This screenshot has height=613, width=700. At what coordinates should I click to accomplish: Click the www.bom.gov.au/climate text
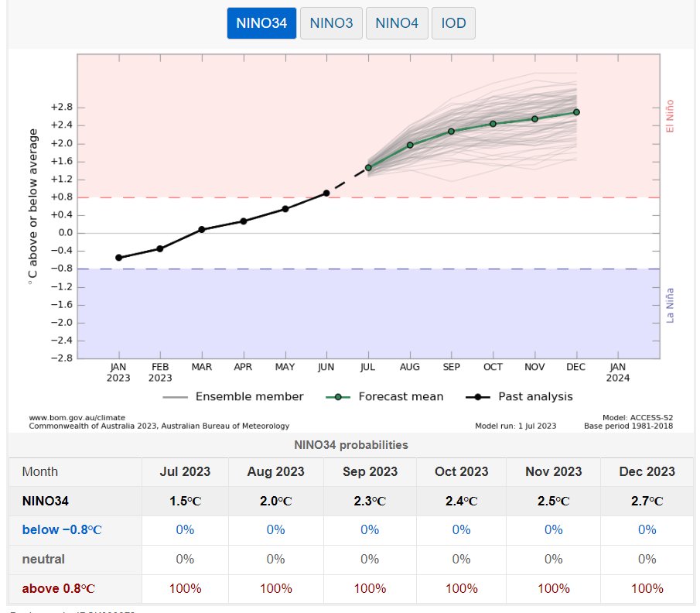point(77,418)
